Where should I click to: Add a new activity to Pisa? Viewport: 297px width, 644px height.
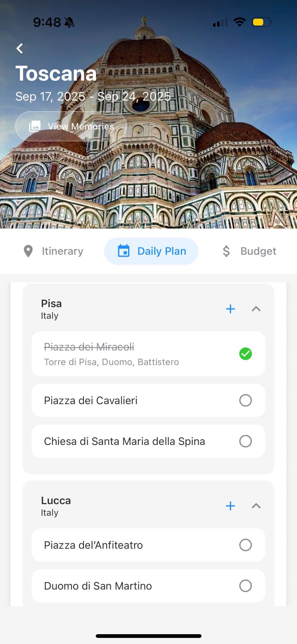pos(230,309)
